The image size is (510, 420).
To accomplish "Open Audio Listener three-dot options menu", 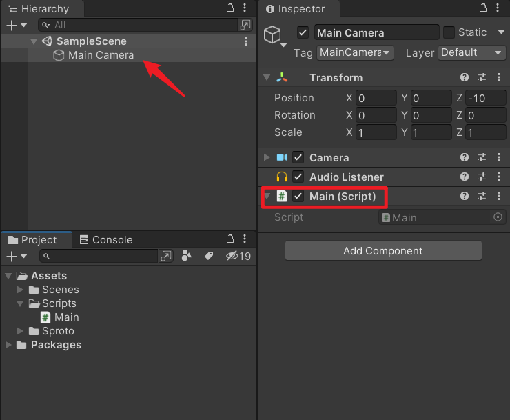I will (499, 177).
